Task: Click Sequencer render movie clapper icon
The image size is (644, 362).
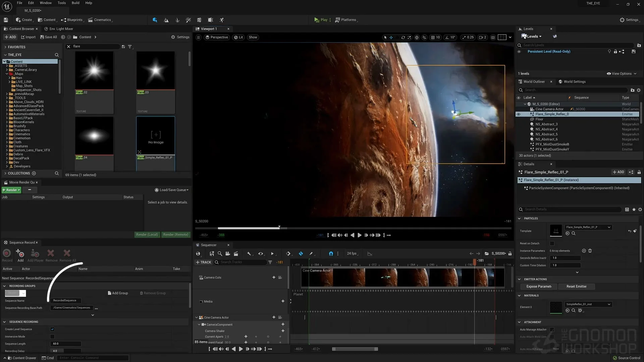Action: pyautogui.click(x=236, y=254)
